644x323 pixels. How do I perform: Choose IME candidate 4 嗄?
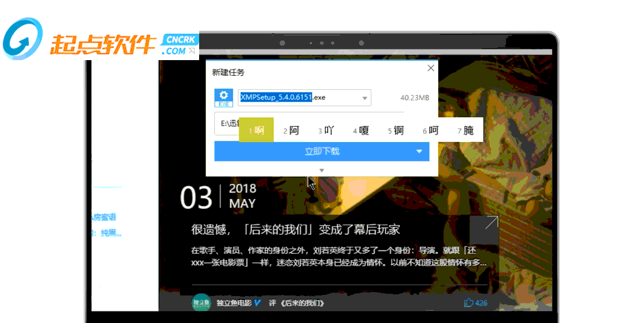point(361,130)
